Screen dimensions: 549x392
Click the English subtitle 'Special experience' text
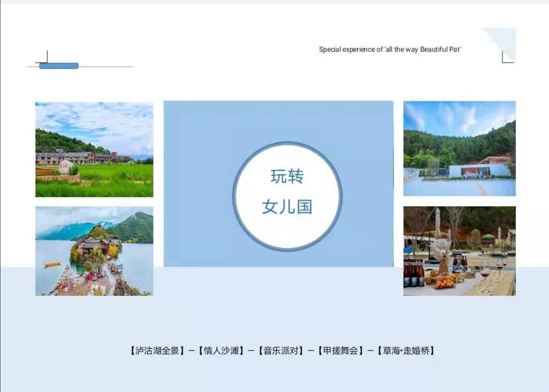(x=390, y=49)
